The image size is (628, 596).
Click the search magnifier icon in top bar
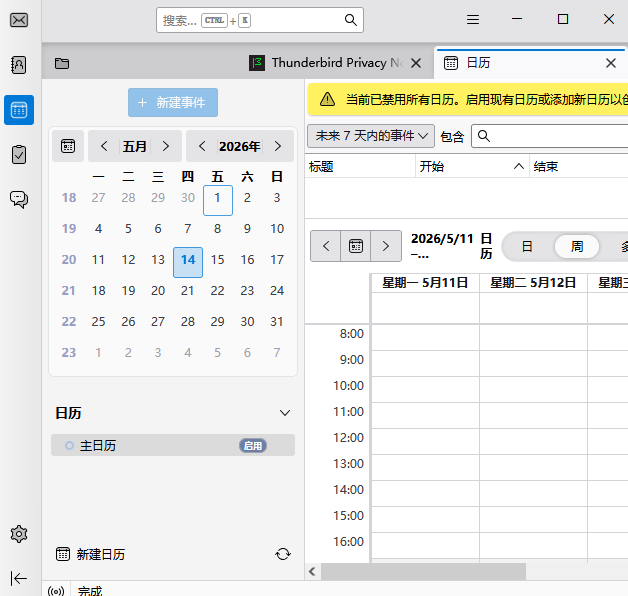[350, 20]
